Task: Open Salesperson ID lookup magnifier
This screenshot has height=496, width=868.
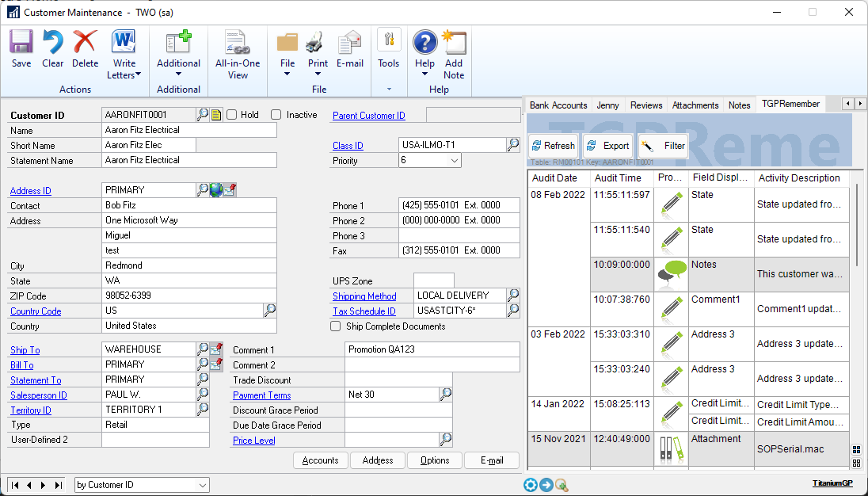Action: (x=204, y=394)
